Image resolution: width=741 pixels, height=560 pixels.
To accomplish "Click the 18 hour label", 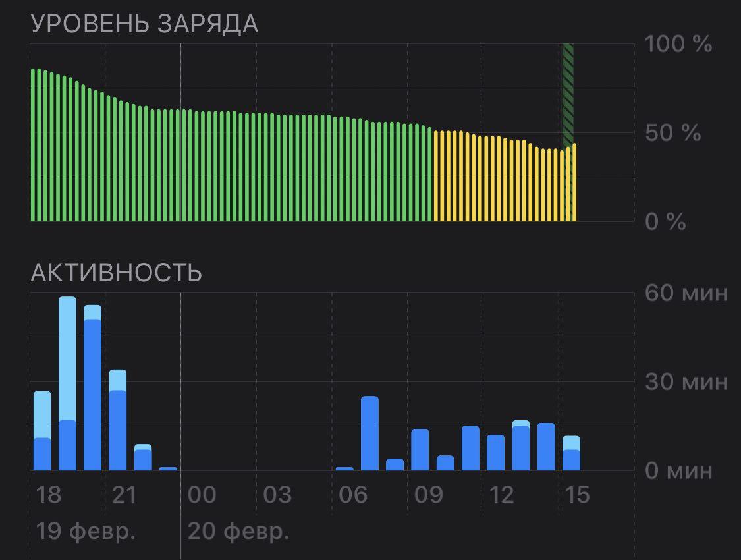I will [49, 495].
